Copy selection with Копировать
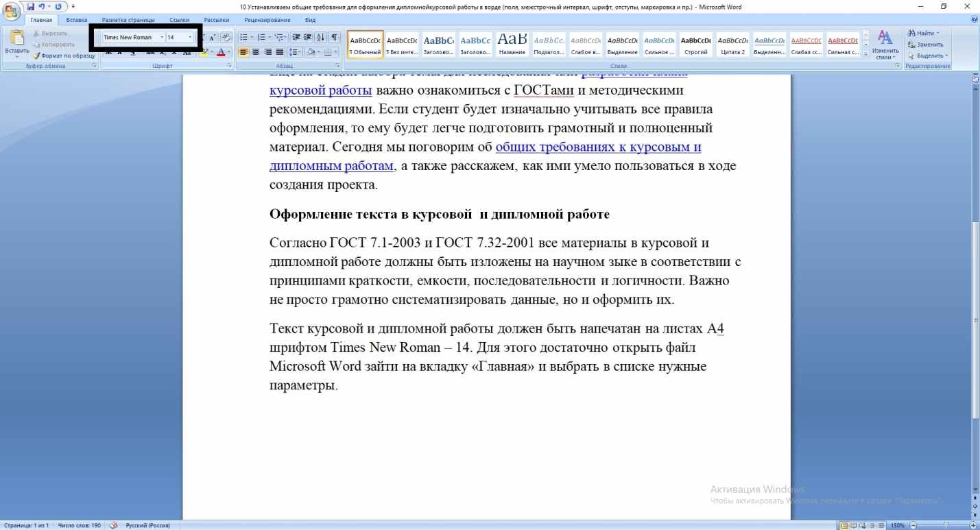The height and width of the screenshot is (530, 980). [54, 44]
